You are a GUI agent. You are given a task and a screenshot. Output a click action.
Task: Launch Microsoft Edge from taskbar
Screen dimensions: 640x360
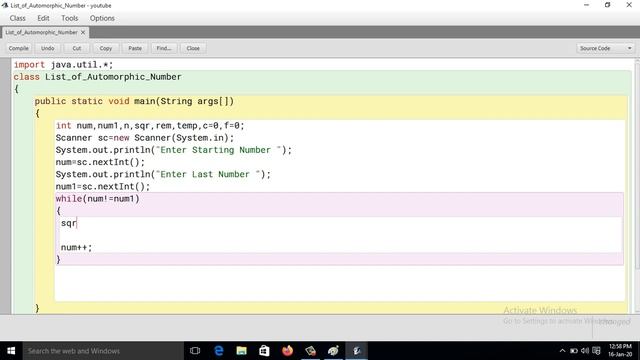point(219,351)
